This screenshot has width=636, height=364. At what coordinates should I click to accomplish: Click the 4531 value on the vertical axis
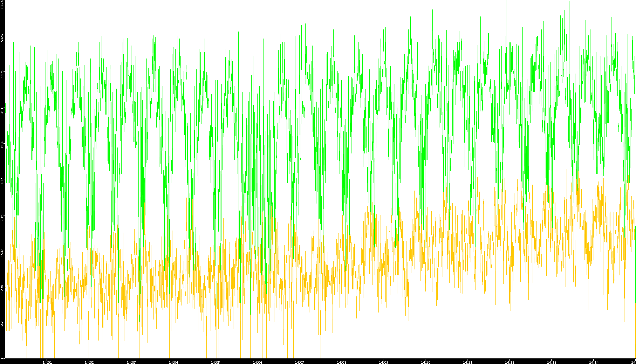pyautogui.click(x=2, y=110)
